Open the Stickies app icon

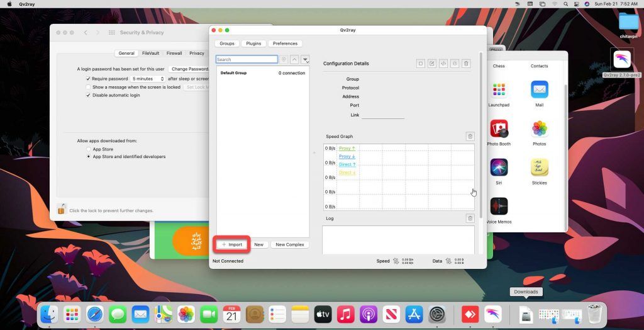point(539,168)
